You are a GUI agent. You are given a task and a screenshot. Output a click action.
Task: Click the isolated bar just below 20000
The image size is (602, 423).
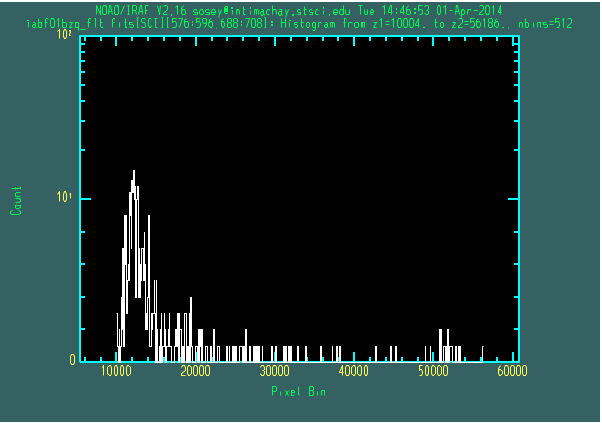point(192,330)
